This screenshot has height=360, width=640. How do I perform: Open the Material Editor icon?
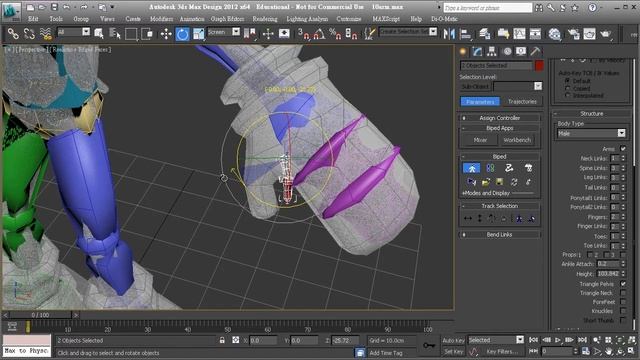point(554,34)
